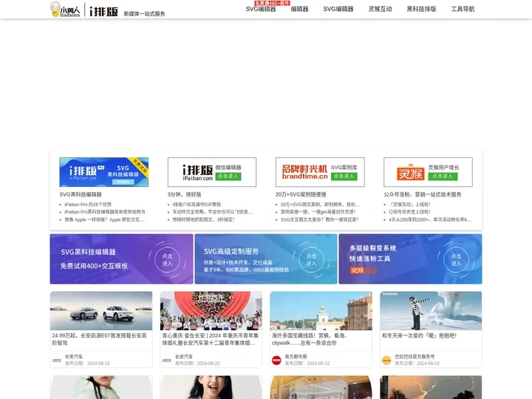532x399 pixels.
Task: Select 黑科技排版 in the top navigation
Action: 421,9
